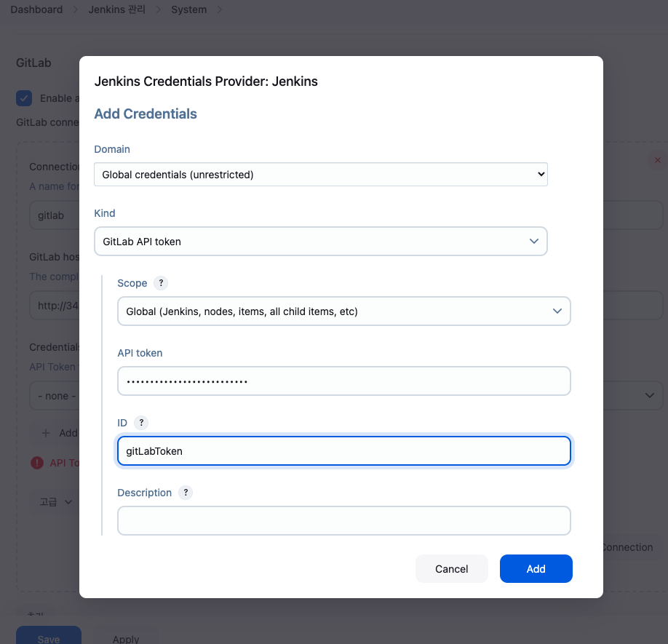Click the ID help question mark icon
The height and width of the screenshot is (644, 668).
pyautogui.click(x=141, y=423)
